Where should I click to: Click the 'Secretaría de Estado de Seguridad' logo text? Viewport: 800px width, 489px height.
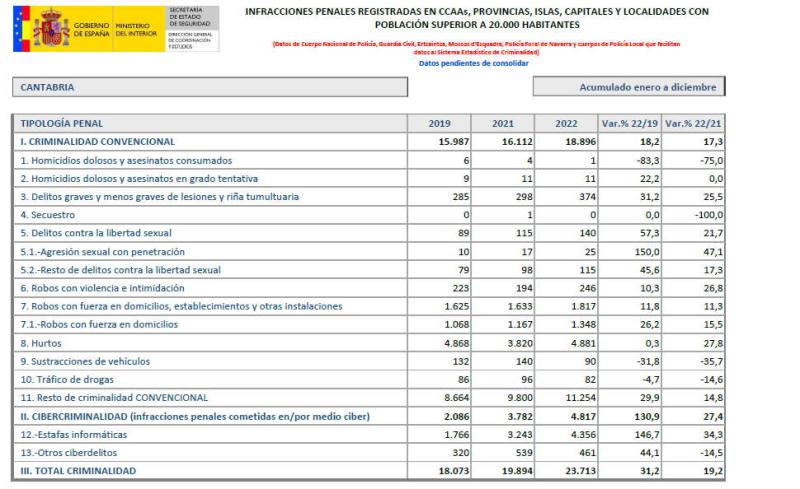[190, 17]
